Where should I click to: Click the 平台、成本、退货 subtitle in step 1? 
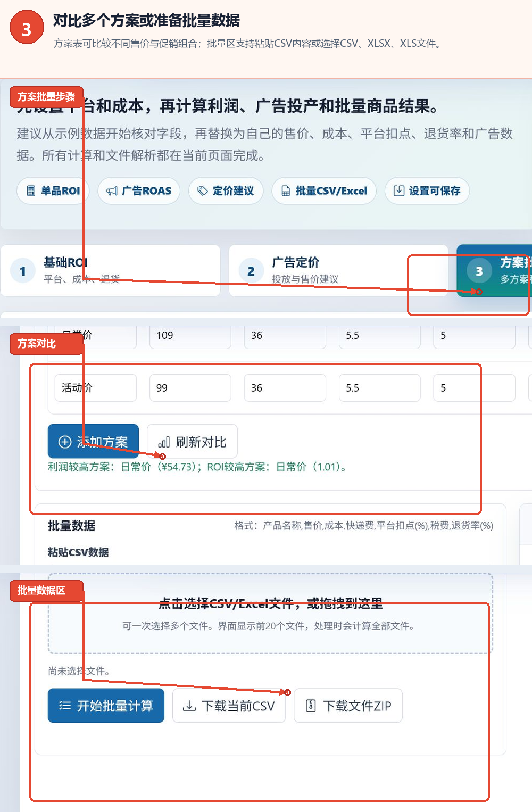pyautogui.click(x=81, y=279)
